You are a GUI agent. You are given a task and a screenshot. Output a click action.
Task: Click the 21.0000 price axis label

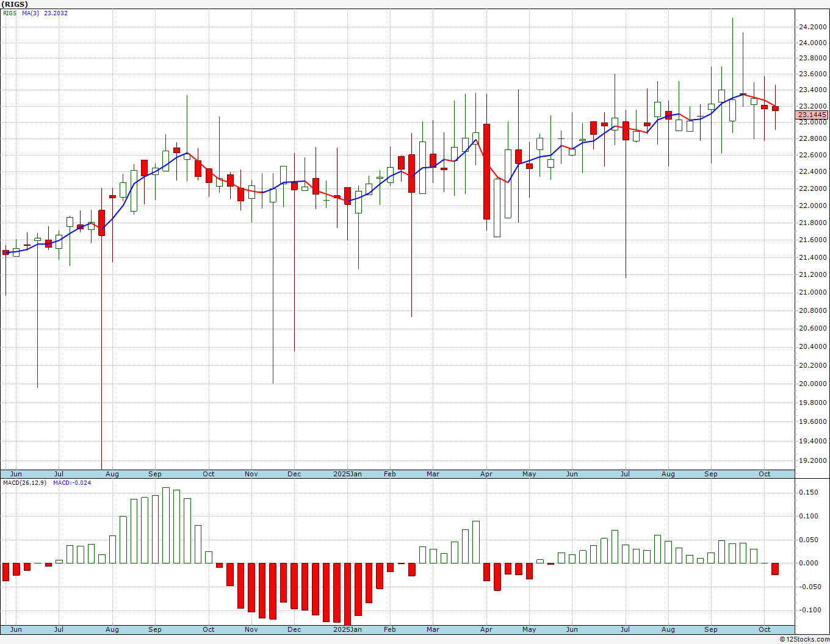[812, 293]
